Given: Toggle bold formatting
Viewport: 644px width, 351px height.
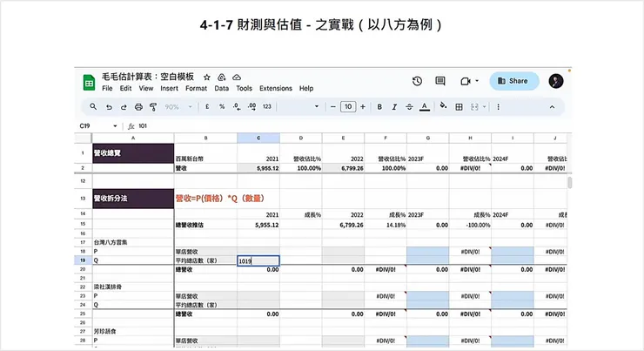Looking at the screenshot, I should [x=379, y=107].
